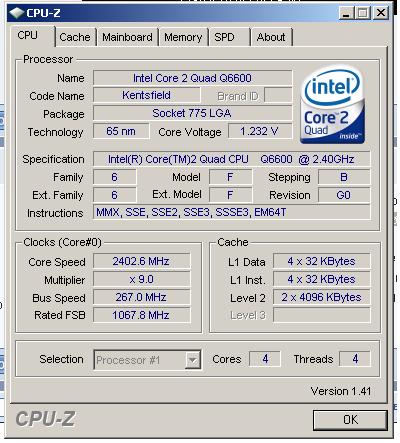The image size is (400, 443).
Task: Click the Instructions field listing MMX, SSE
Action: 231,212
